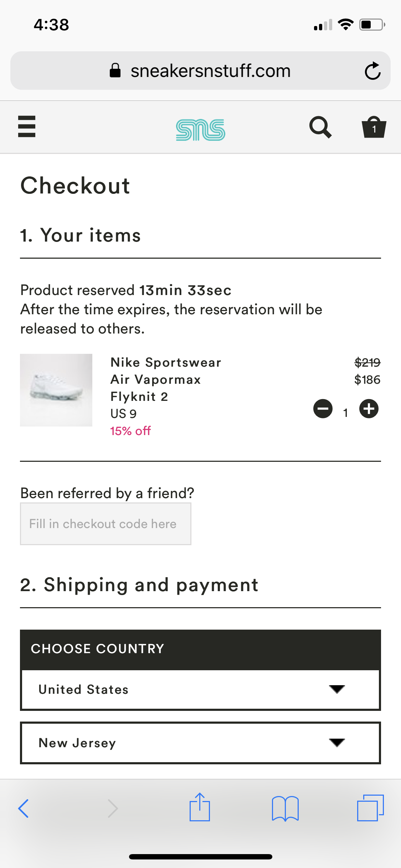Increase item quantity with plus button
Screen dimensions: 401x868
369,409
